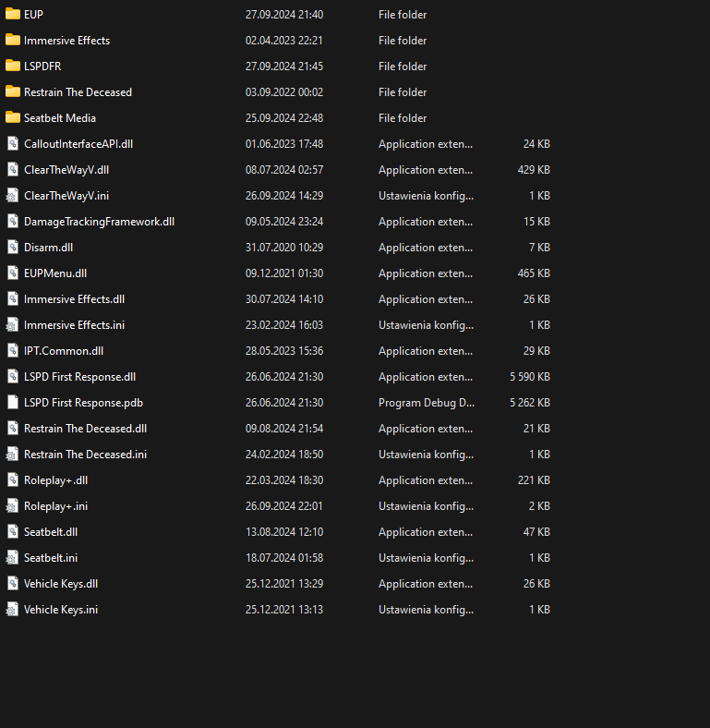Click the Program Debug D... type entry
This screenshot has width=710, height=728.
click(x=427, y=403)
